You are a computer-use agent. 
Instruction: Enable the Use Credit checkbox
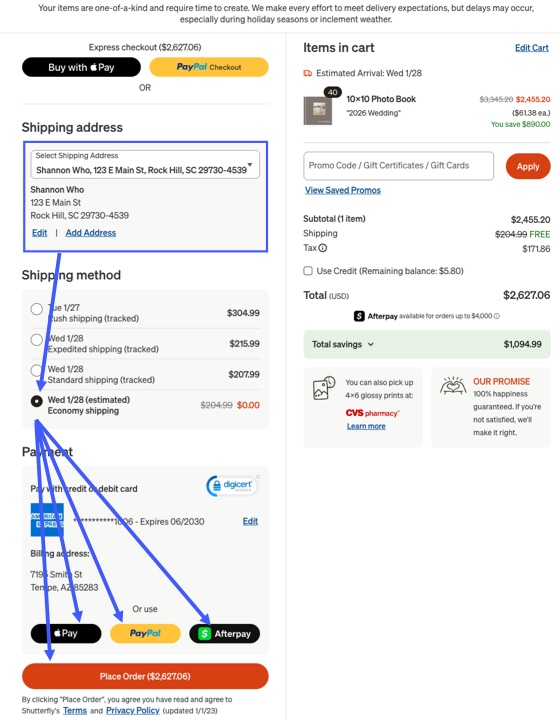[x=308, y=271]
